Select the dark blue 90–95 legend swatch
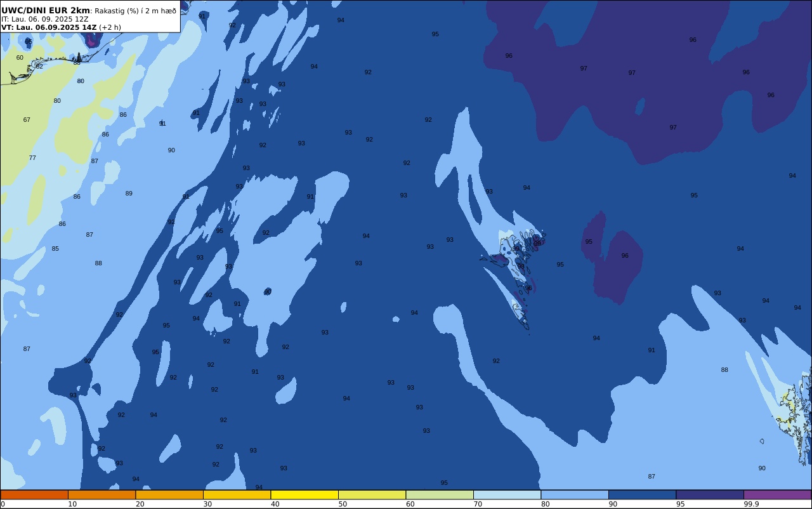812x509 pixels. click(642, 494)
